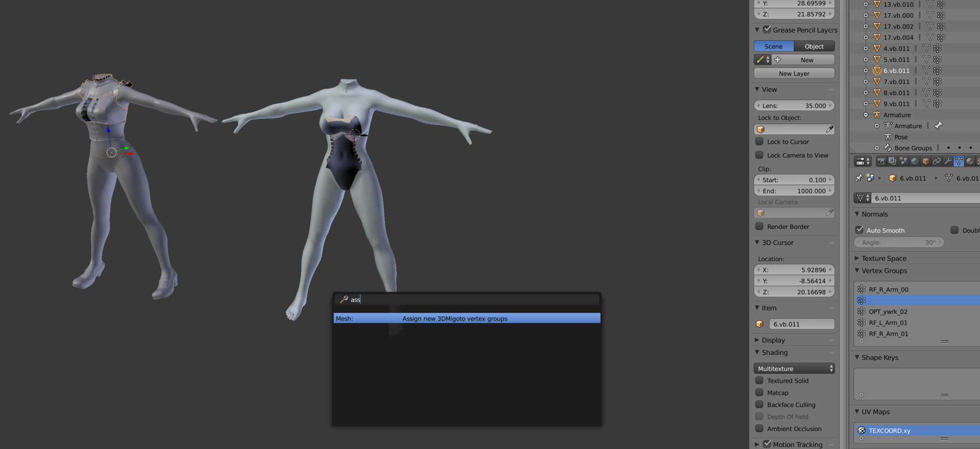Click the vertex groups icon on 9.vb.011 row

pyautogui.click(x=938, y=104)
